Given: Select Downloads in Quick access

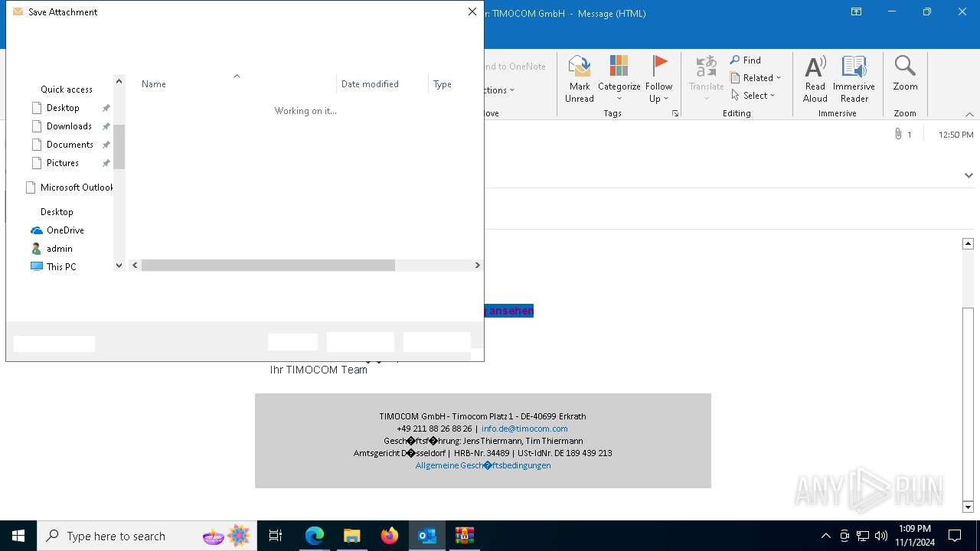Looking at the screenshot, I should coord(70,126).
